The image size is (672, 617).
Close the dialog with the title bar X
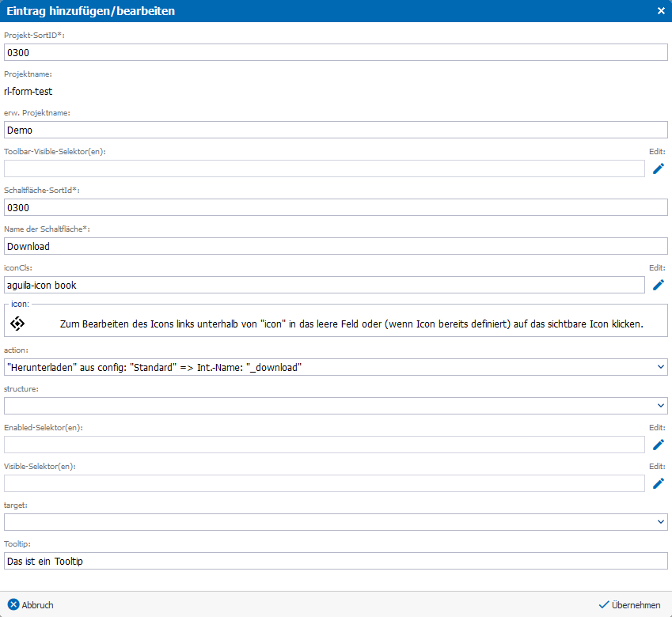pos(661,11)
